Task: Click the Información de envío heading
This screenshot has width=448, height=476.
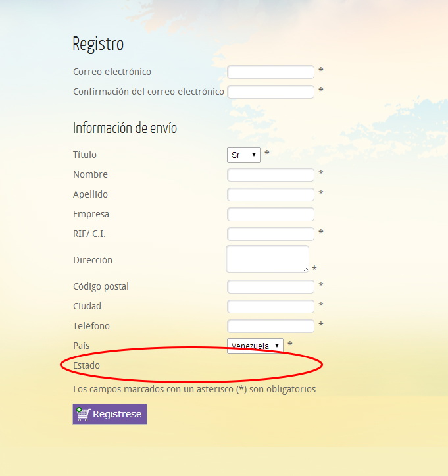Action: [x=125, y=128]
